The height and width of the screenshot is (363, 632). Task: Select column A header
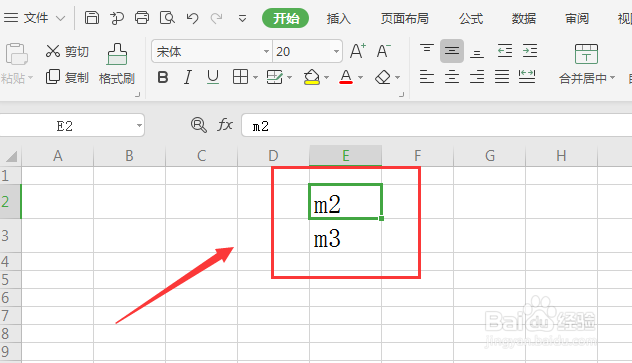click(58, 156)
